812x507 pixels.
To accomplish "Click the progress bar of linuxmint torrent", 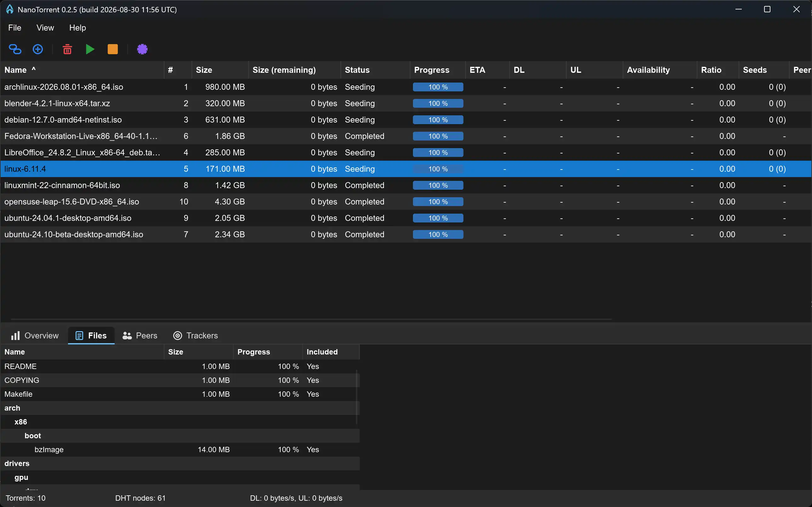I will tap(438, 185).
